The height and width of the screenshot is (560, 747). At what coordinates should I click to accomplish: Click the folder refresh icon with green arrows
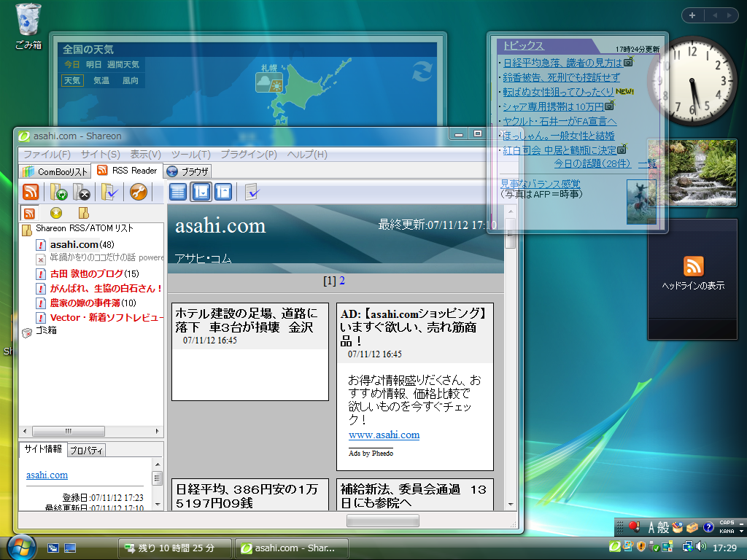point(58,192)
